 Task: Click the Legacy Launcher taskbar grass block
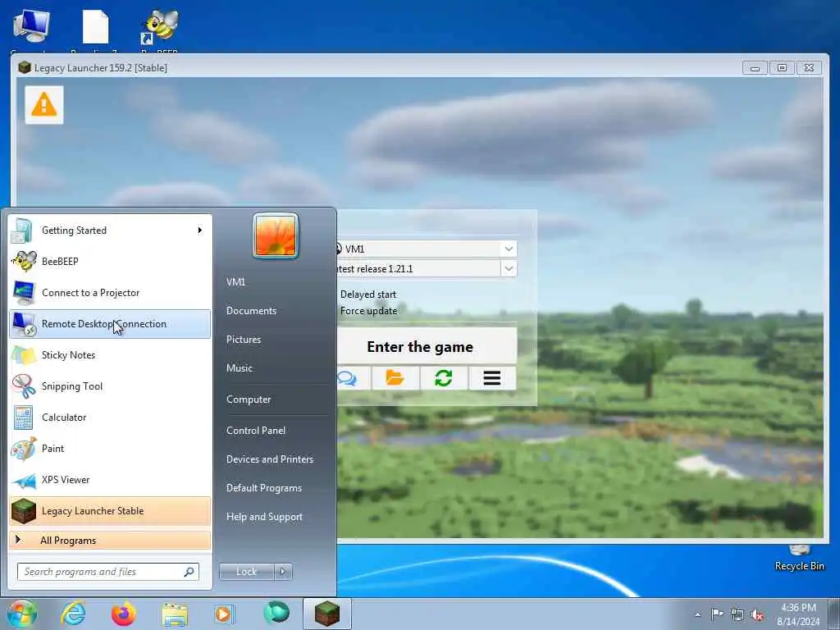coord(327,614)
